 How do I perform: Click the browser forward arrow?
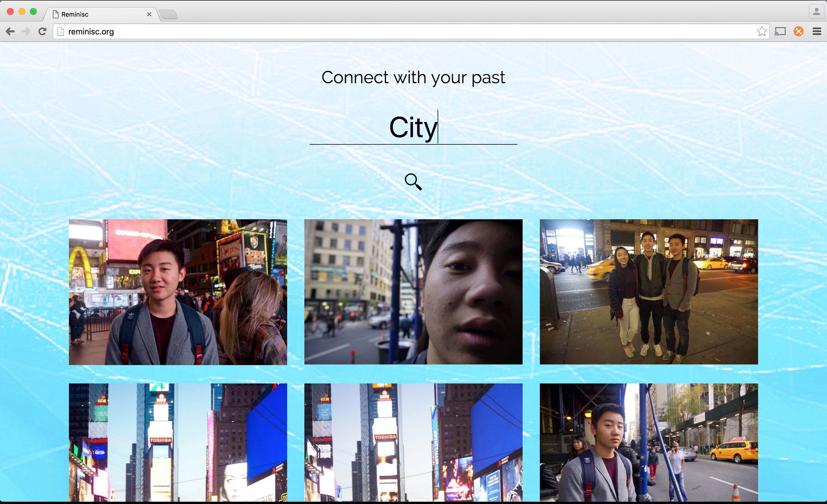tap(26, 32)
